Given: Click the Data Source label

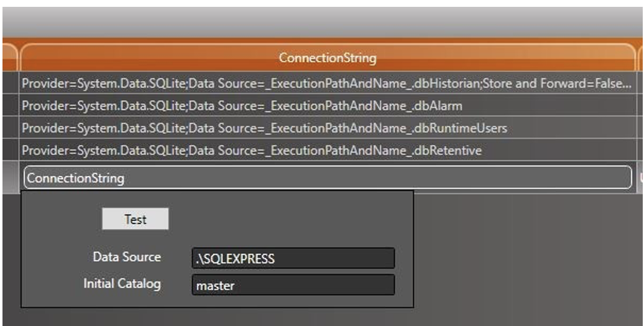Looking at the screenshot, I should [x=127, y=257].
